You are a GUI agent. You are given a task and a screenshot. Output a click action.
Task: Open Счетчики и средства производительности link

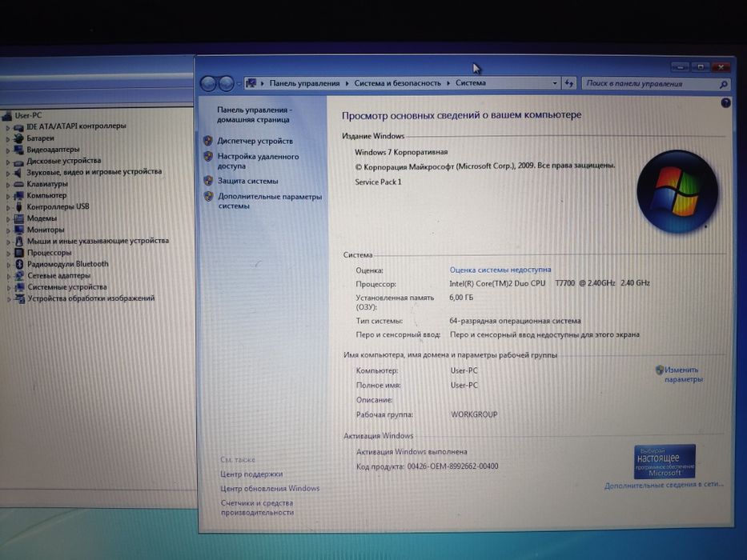[257, 508]
